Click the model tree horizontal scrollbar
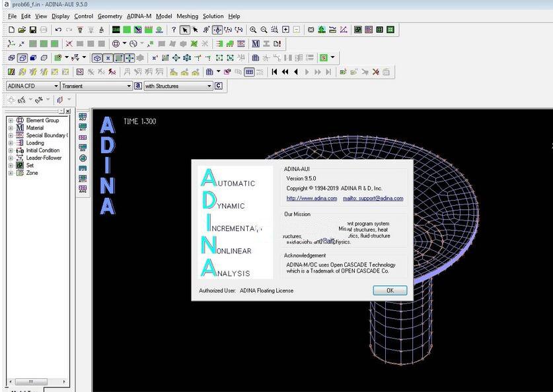 37,382
